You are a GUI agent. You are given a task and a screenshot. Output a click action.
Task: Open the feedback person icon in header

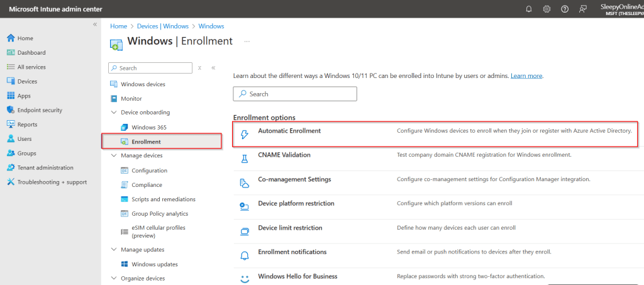[583, 9]
